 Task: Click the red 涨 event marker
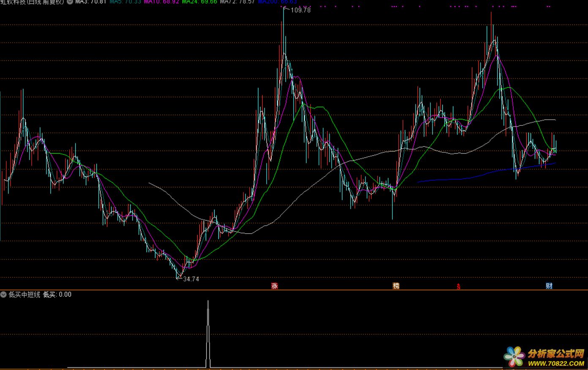pyautogui.click(x=275, y=286)
